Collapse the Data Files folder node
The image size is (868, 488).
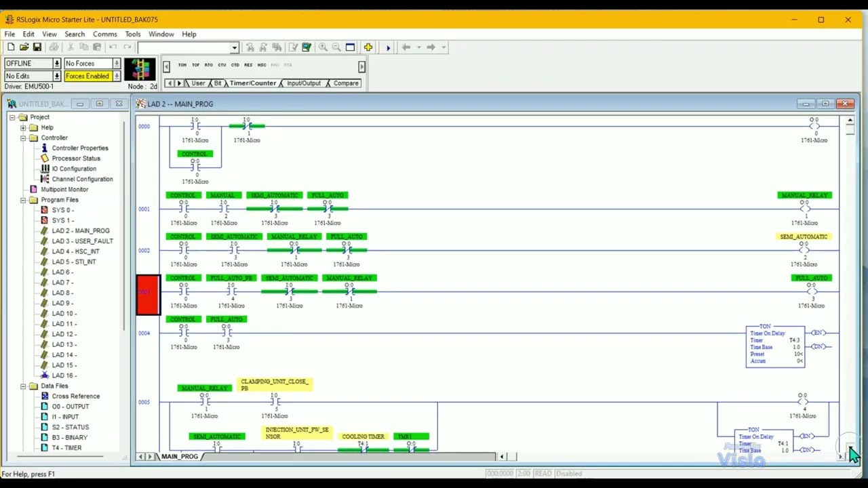click(x=23, y=386)
